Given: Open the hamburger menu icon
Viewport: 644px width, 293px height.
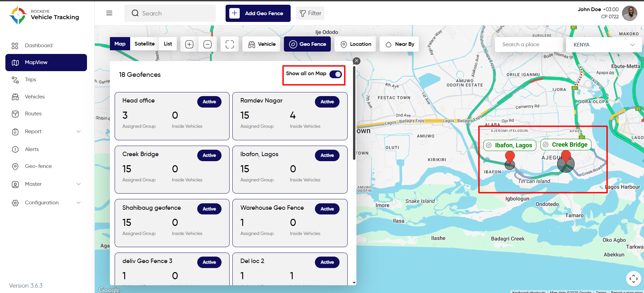Looking at the screenshot, I should [109, 13].
